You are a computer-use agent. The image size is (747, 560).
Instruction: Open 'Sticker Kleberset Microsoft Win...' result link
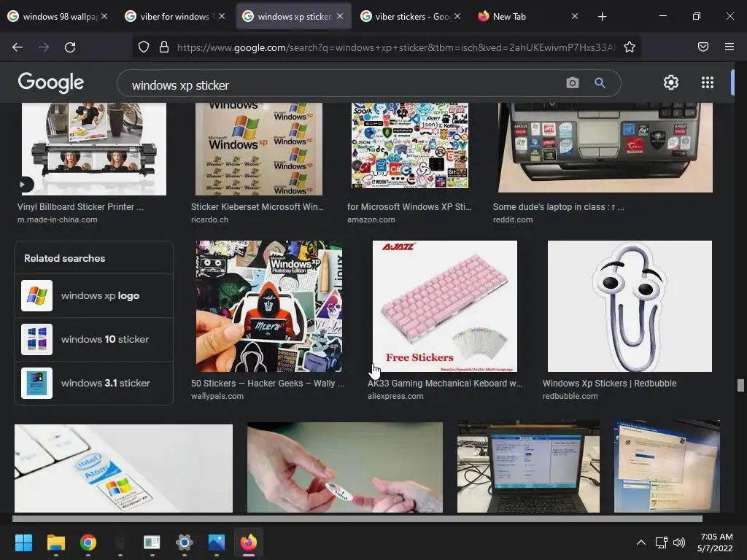(258, 206)
